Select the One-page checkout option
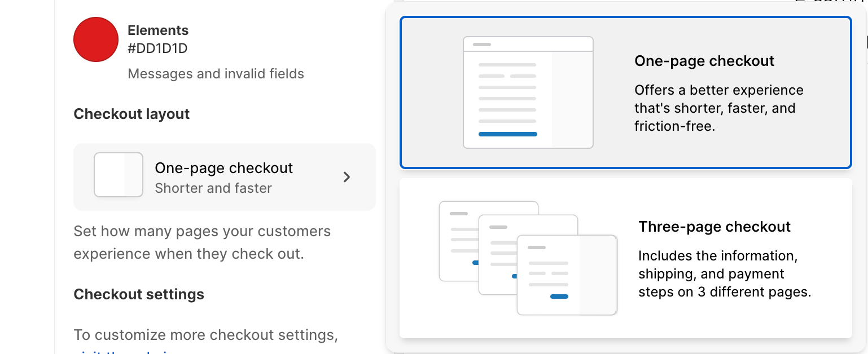Screen dimensions: 868x354 point(625,92)
